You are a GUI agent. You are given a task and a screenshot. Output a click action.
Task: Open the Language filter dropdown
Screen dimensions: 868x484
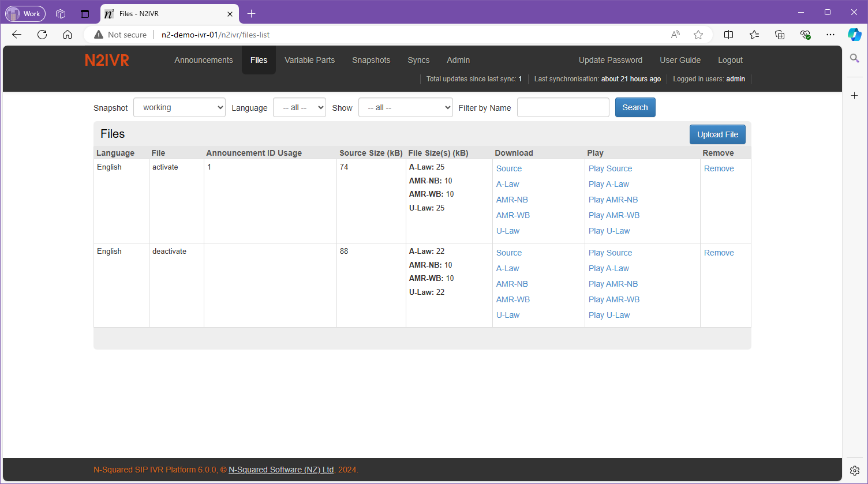pos(300,107)
